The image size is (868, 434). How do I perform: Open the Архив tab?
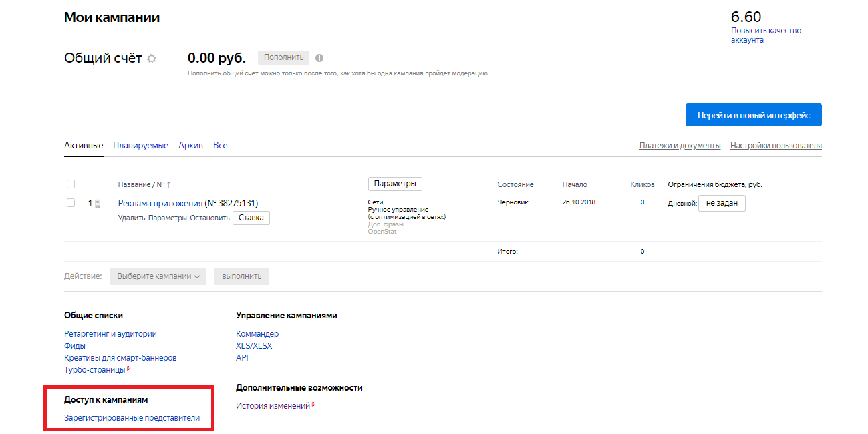pyautogui.click(x=190, y=145)
